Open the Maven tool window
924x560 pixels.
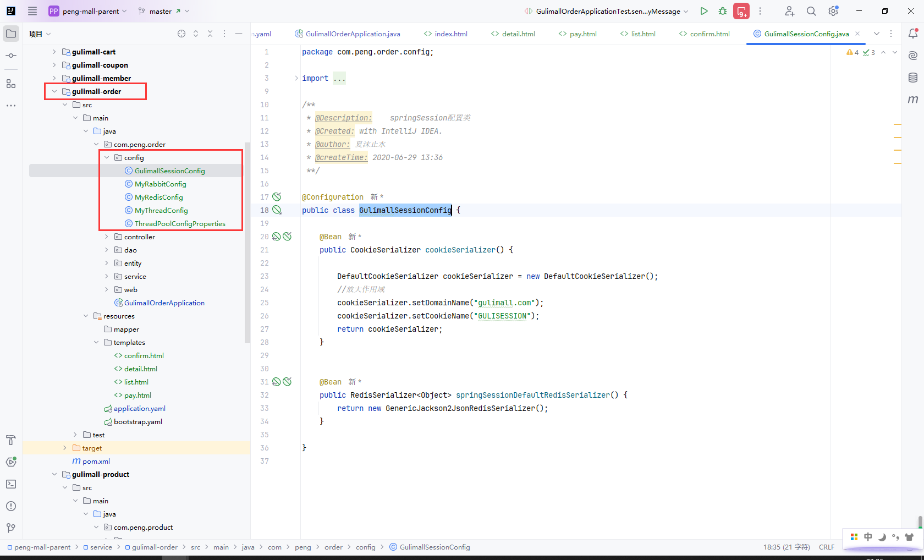click(x=913, y=100)
